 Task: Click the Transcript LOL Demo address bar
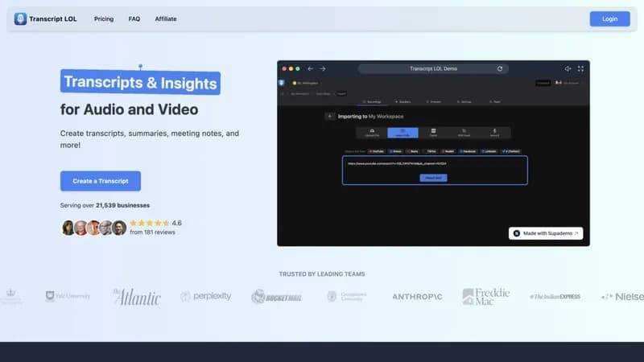(433, 68)
